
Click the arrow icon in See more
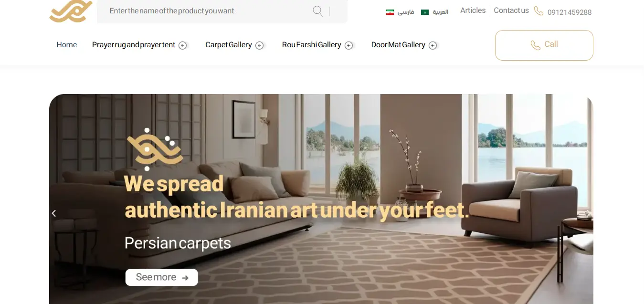tap(185, 278)
